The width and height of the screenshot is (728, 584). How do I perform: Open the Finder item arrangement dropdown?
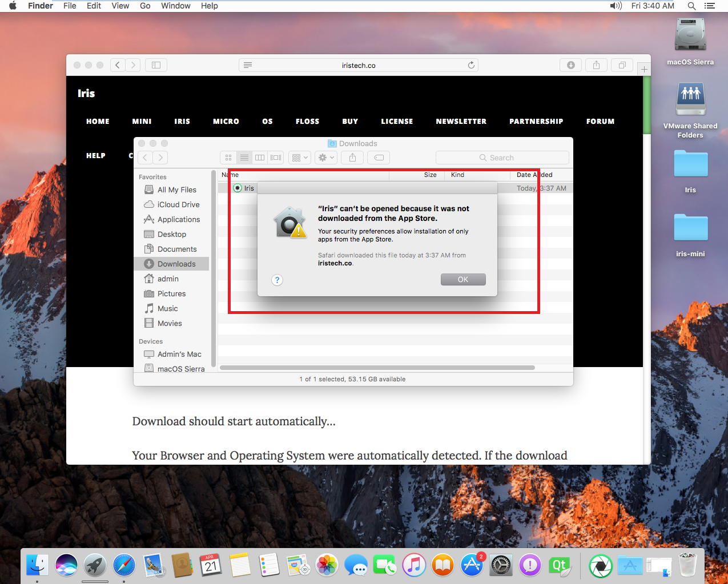point(300,158)
